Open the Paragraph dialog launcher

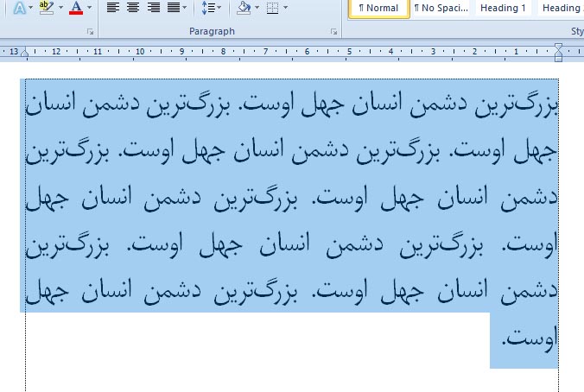click(x=334, y=32)
